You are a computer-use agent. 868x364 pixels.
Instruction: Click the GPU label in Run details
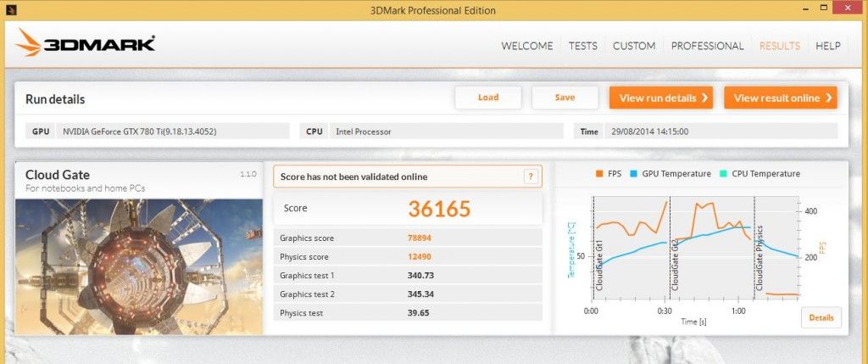(x=41, y=132)
